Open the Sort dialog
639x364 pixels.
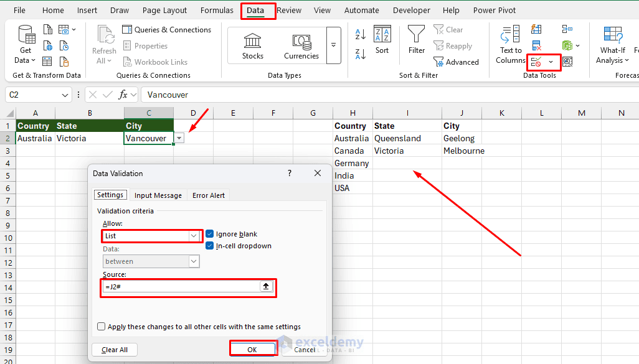(382, 40)
